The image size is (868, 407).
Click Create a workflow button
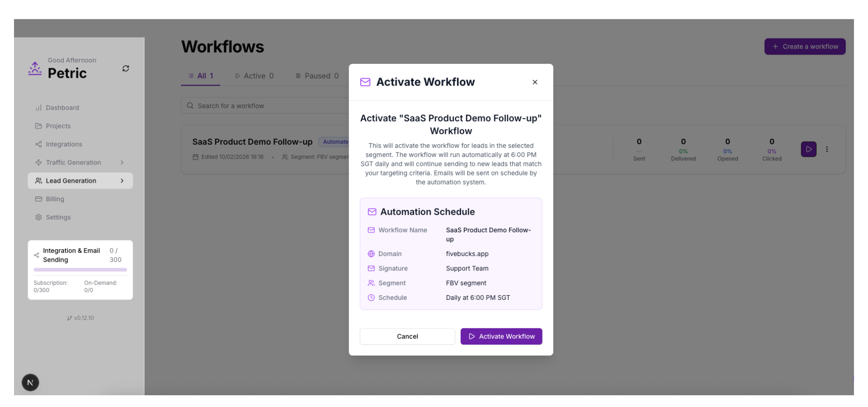point(805,47)
